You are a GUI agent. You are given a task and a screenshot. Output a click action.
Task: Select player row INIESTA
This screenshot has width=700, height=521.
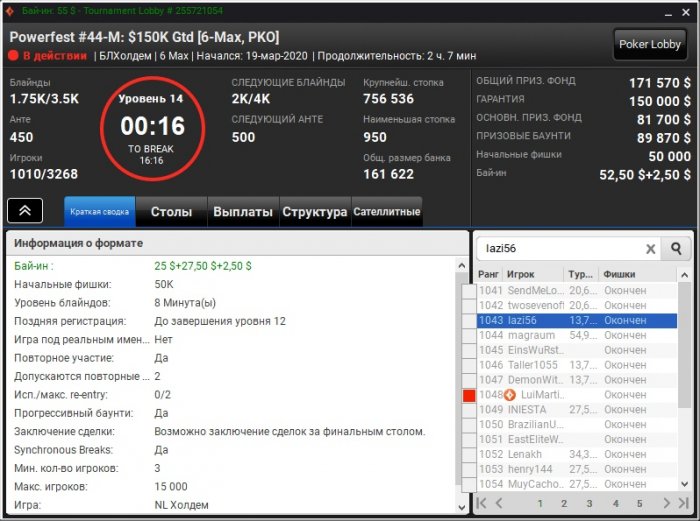coord(577,410)
